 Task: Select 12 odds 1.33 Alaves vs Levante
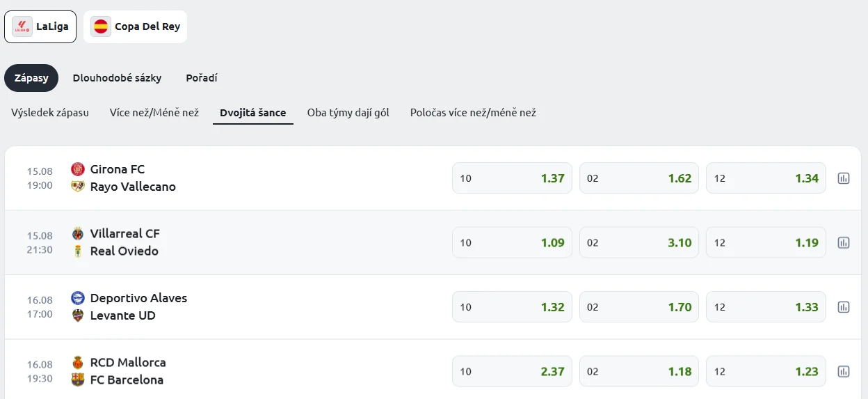click(766, 307)
